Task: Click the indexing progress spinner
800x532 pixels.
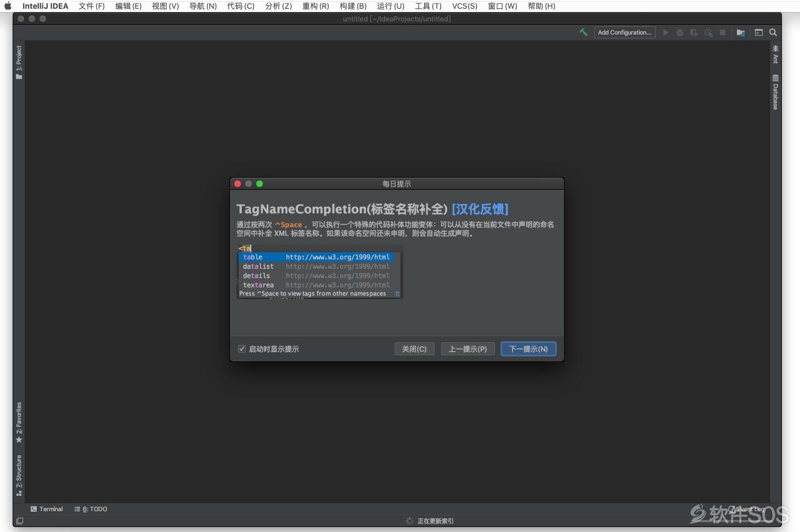Action: tap(410, 521)
